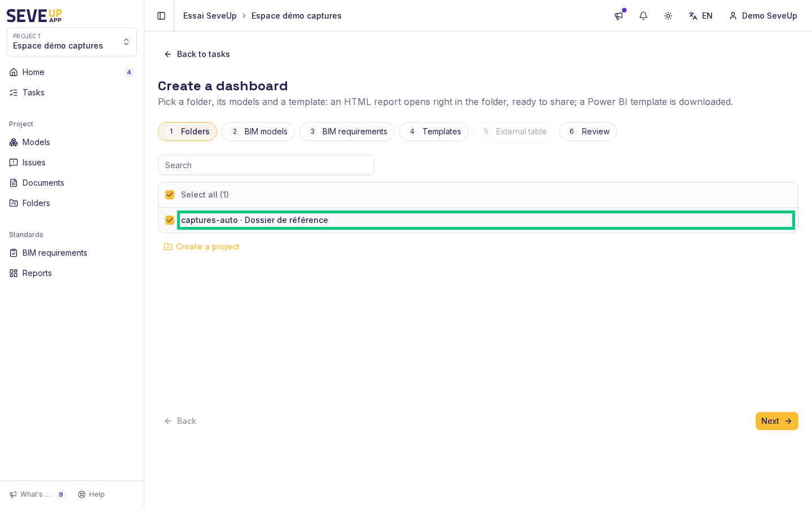Go to step 2 BIM models
This screenshot has height=508, width=812.
(258, 132)
